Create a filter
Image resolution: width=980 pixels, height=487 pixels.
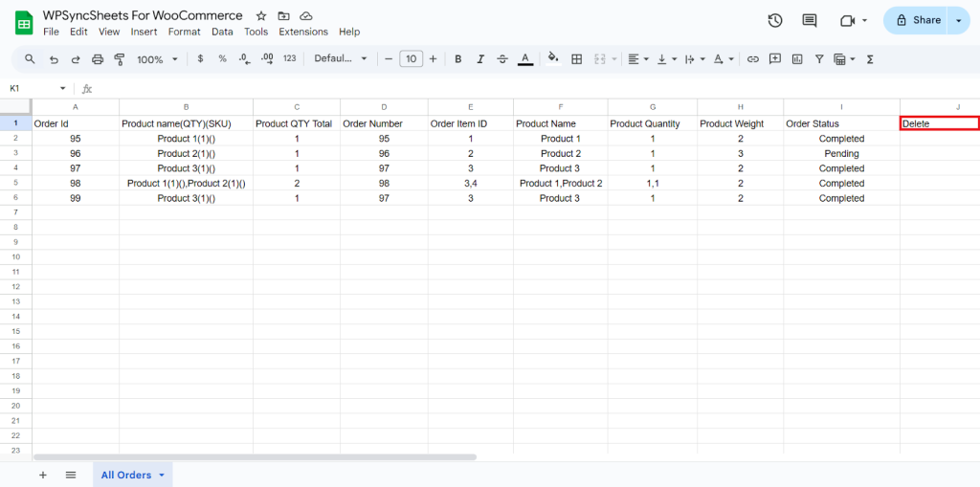click(x=819, y=59)
